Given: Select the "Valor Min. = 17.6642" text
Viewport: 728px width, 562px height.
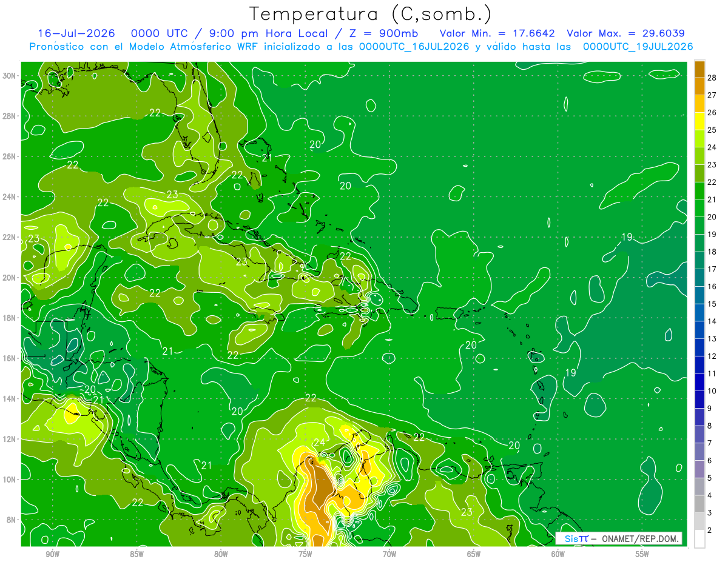Looking at the screenshot, I should coord(497,33).
